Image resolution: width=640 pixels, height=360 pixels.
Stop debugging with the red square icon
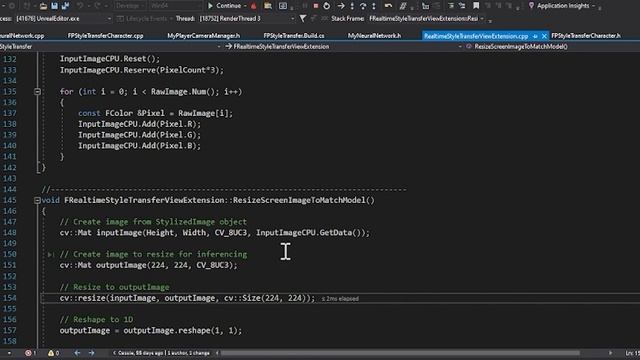coord(316,6)
